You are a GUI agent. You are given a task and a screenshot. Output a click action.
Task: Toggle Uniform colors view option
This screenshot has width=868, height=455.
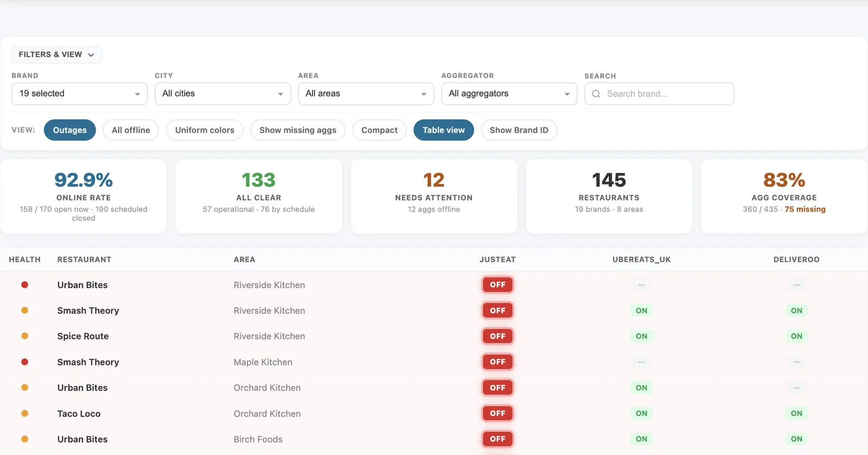pos(205,130)
